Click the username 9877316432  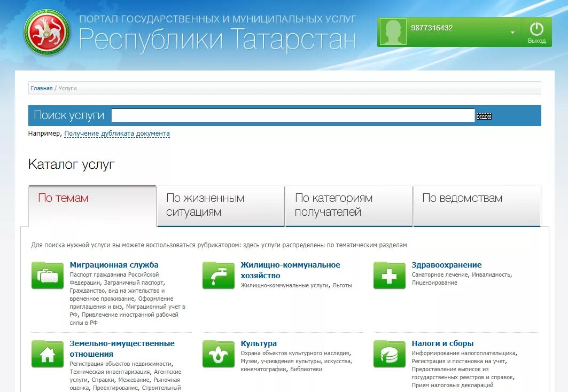(432, 28)
